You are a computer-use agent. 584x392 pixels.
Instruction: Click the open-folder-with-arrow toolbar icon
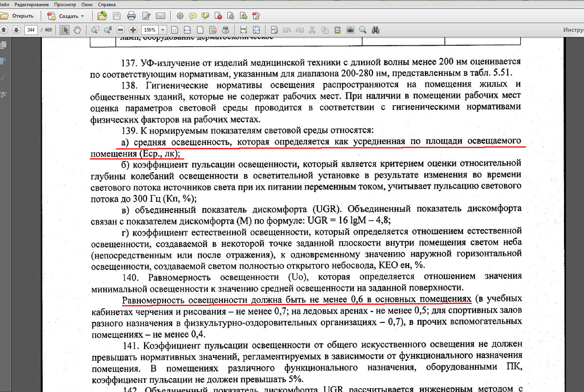102,16
